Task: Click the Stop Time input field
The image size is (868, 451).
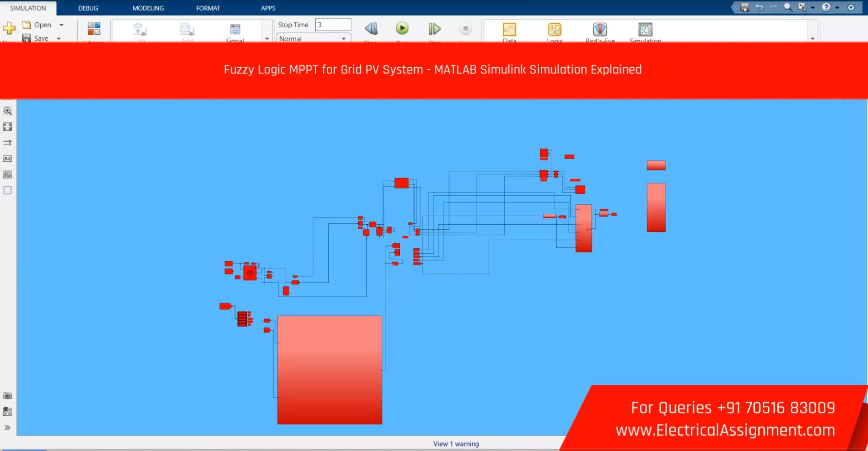Action: tap(333, 25)
